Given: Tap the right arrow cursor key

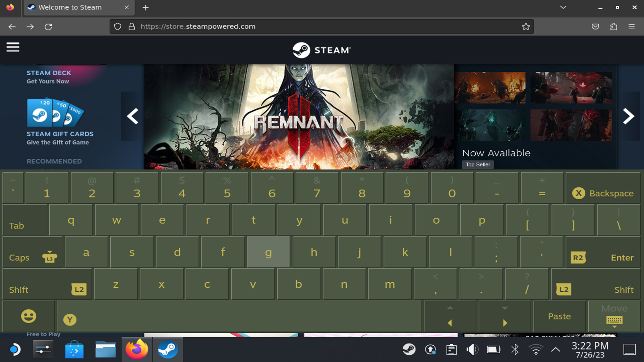Looking at the screenshot, I should (x=505, y=316).
